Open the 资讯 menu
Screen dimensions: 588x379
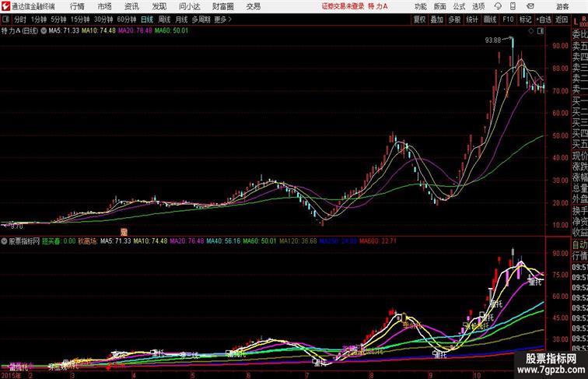[131, 6]
